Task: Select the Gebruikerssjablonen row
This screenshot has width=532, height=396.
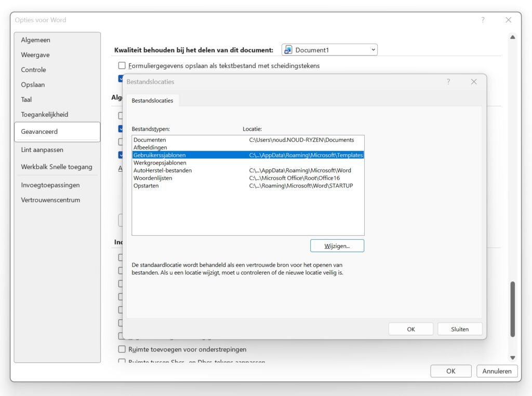Action: 248,155
